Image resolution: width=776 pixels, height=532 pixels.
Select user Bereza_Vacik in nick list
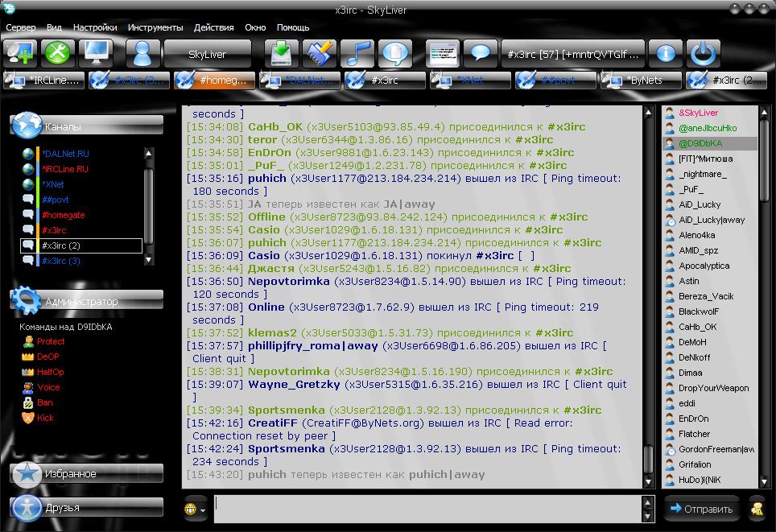(709, 297)
